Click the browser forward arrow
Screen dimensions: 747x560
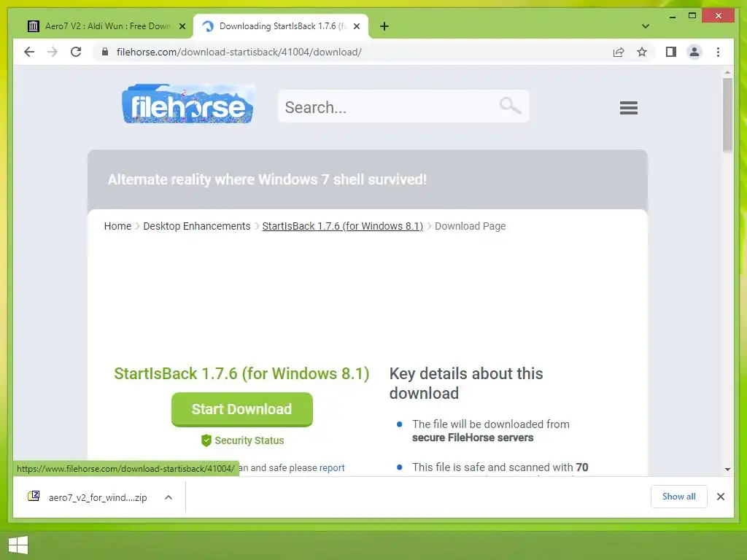click(53, 52)
